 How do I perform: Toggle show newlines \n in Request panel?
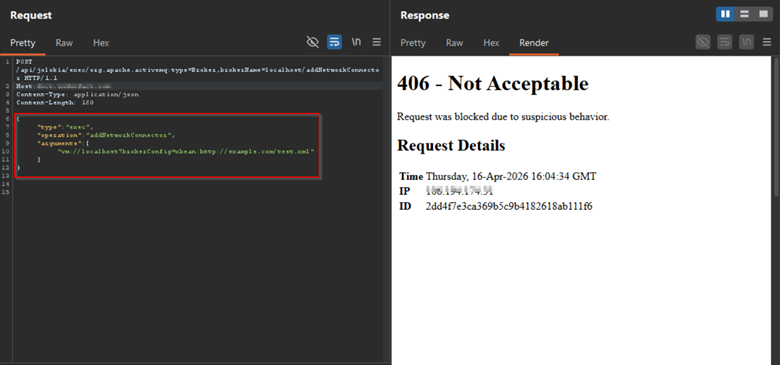coord(356,42)
